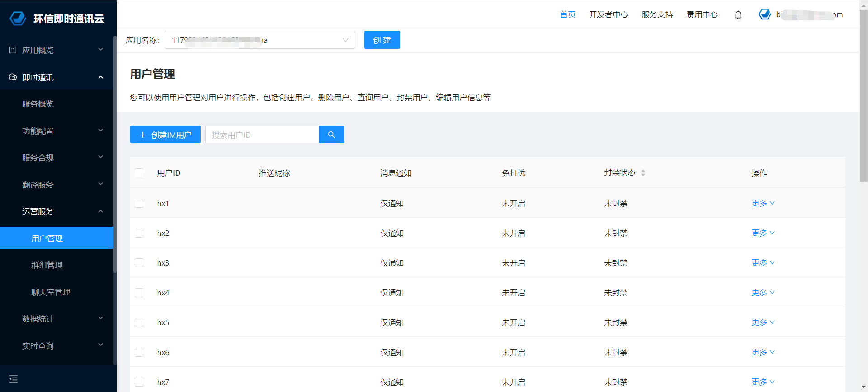Click user ID hx7 in the table

[163, 382]
